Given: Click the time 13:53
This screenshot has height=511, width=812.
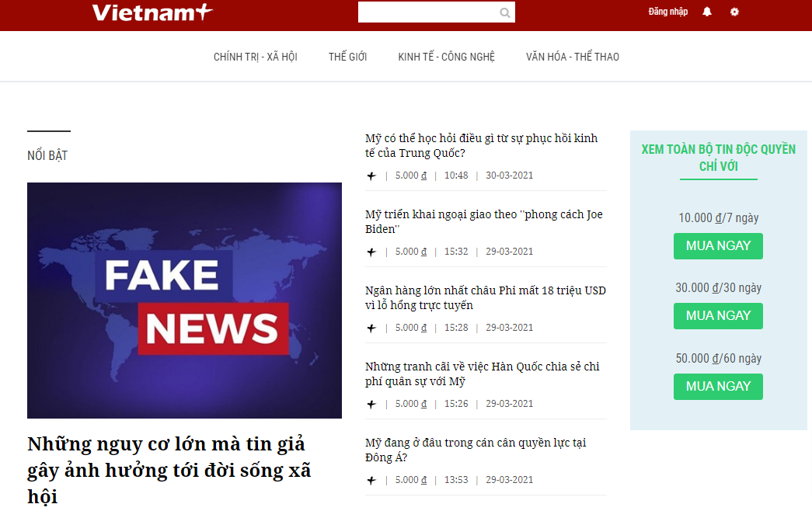Looking at the screenshot, I should 455,480.
